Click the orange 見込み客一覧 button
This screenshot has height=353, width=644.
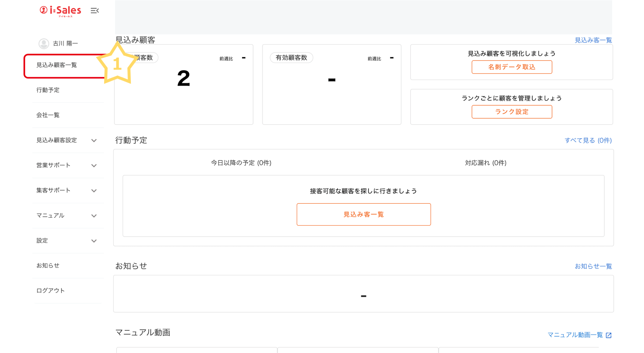pos(363,215)
